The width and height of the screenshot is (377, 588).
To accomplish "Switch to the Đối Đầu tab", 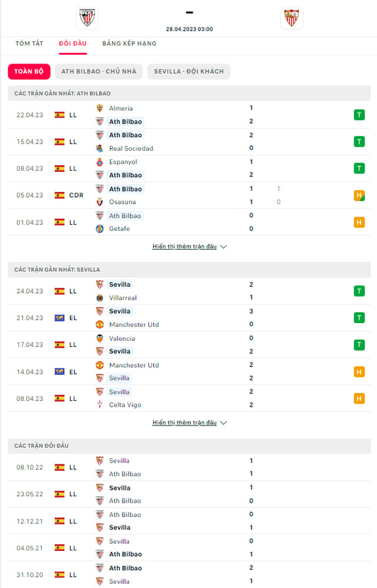I will pos(73,44).
